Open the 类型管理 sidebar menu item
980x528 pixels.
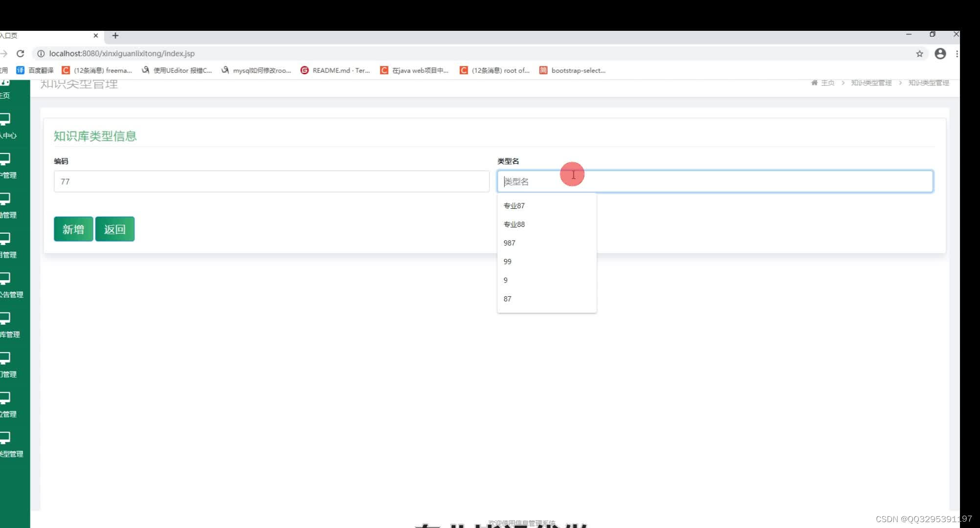(x=11, y=454)
